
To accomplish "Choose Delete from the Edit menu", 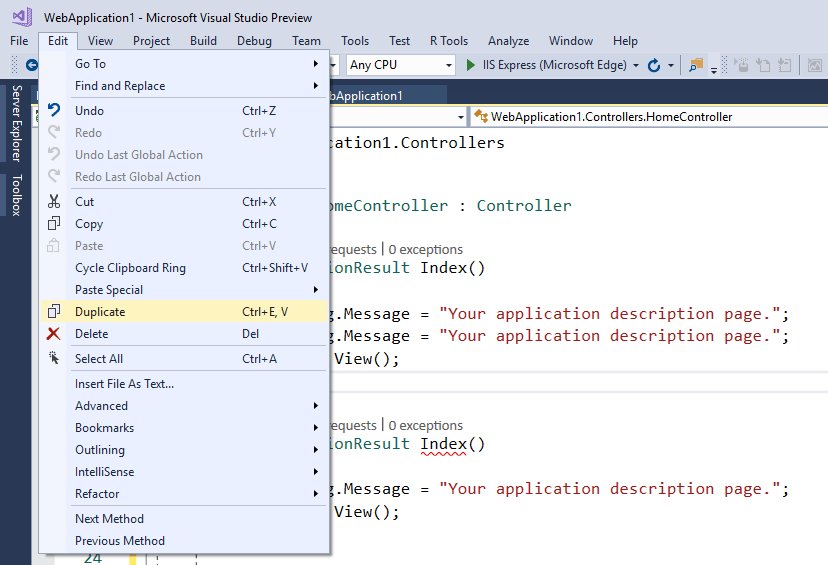I will [183, 334].
